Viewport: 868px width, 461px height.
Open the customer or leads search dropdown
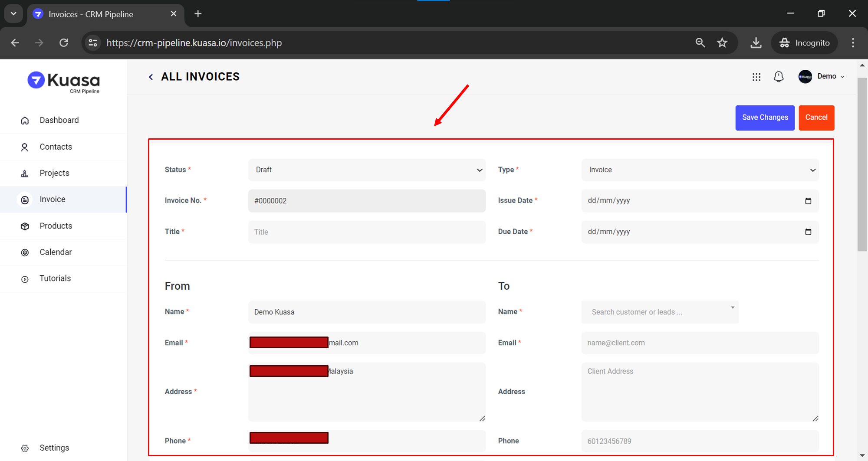660,312
